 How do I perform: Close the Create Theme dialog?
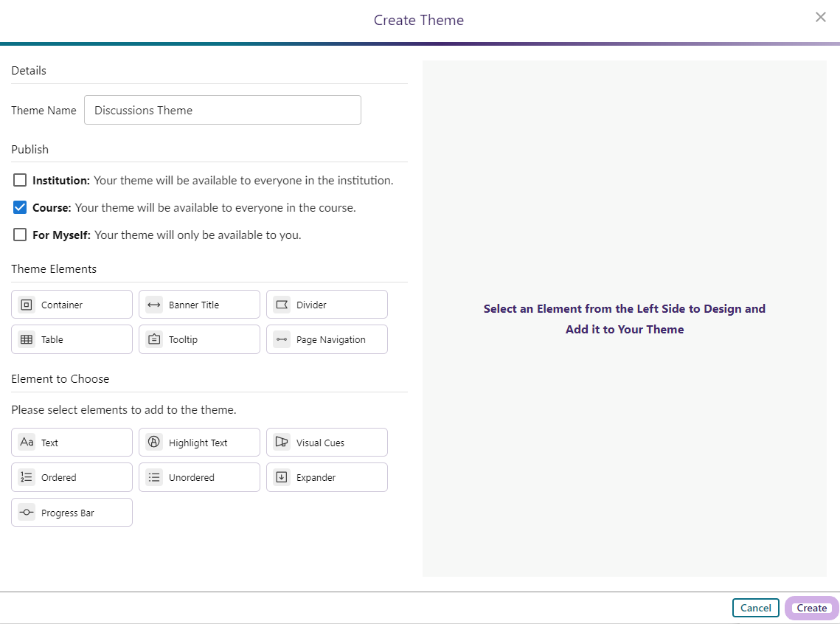click(x=820, y=17)
